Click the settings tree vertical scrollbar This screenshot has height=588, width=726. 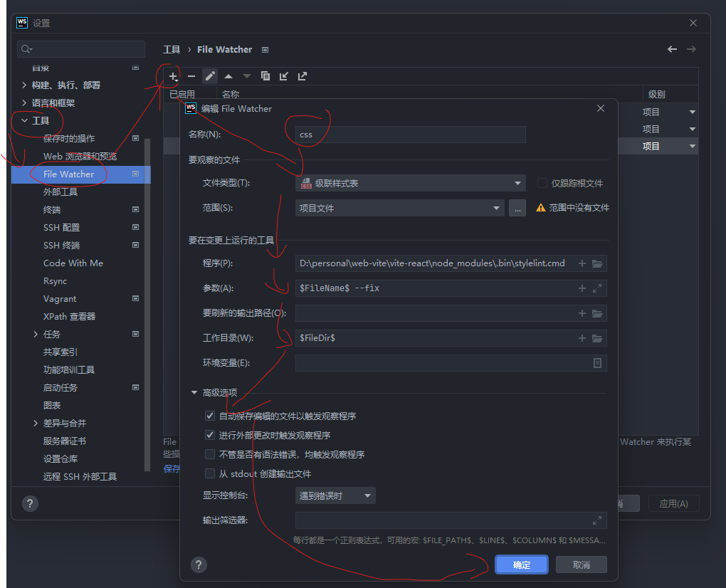point(148,305)
